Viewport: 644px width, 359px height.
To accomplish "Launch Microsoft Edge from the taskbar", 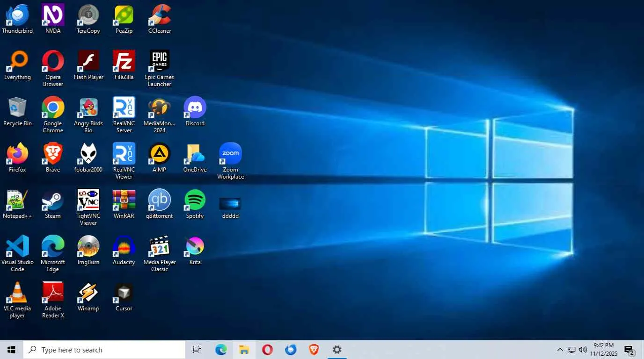I will coord(221,350).
